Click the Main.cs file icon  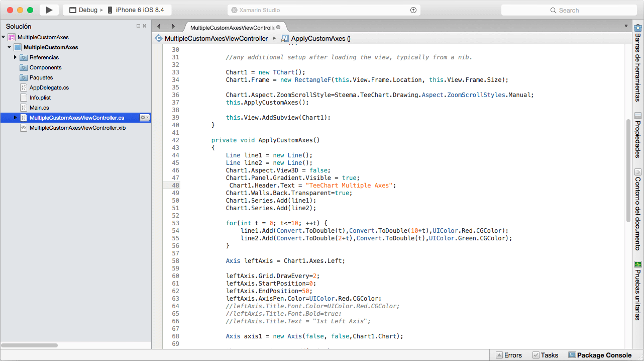tap(24, 108)
